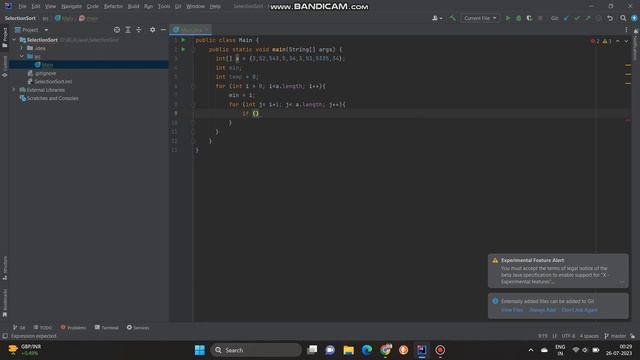The width and height of the screenshot is (640, 360).
Task: Rollback changes with undo arrow icon
Action: [x=610, y=18]
